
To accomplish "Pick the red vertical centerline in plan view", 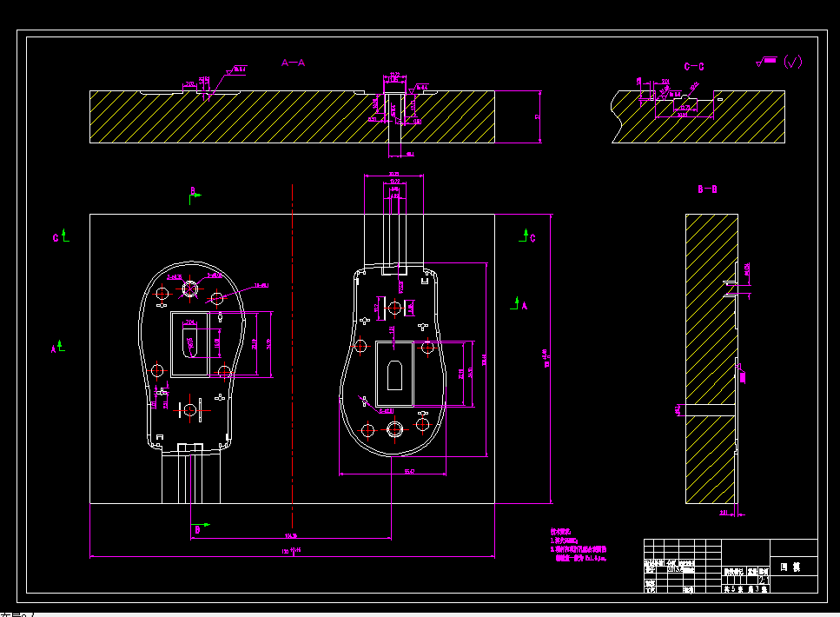I will [x=292, y=356].
